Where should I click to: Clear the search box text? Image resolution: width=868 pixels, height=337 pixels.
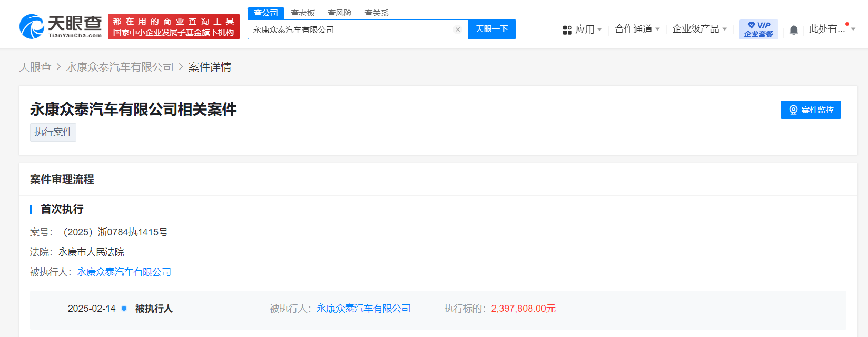[x=458, y=29]
